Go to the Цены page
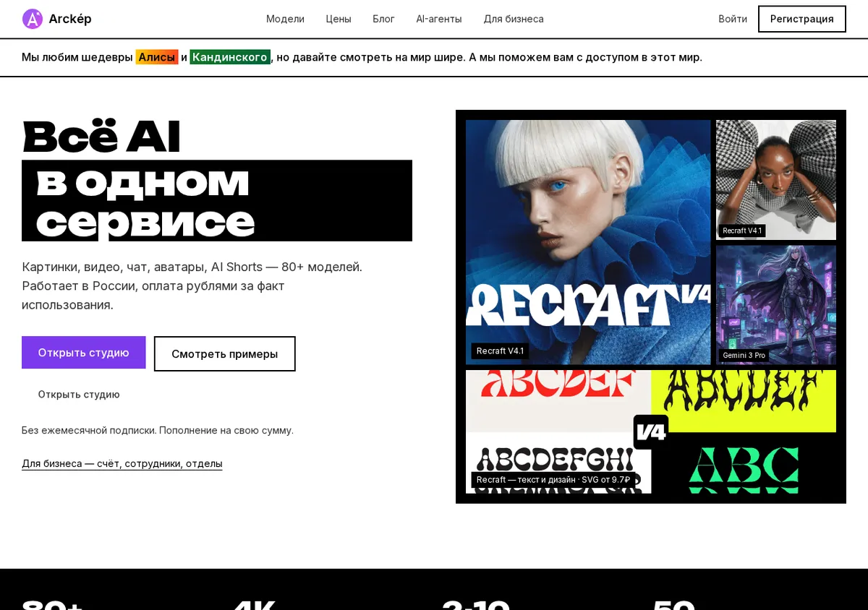868x610 pixels. (x=339, y=19)
